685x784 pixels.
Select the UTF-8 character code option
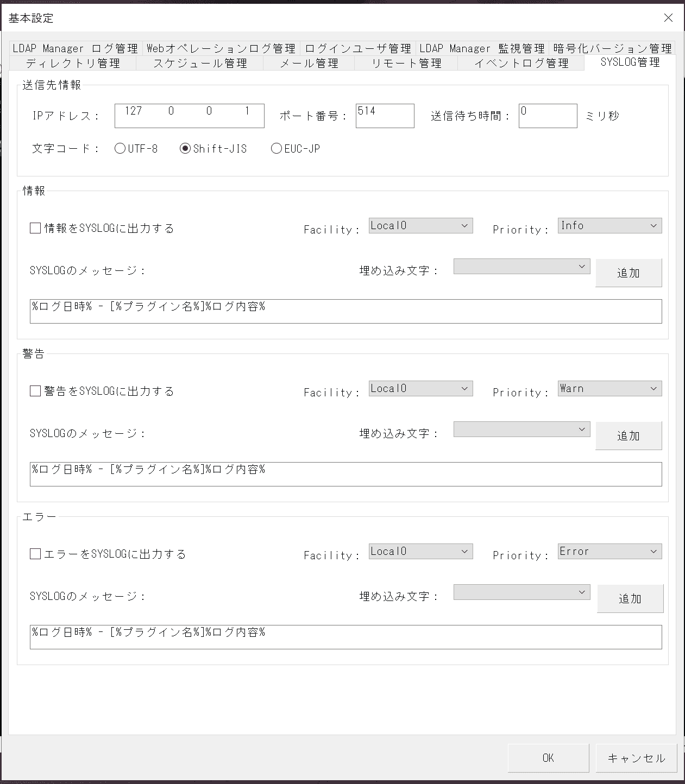click(120, 148)
